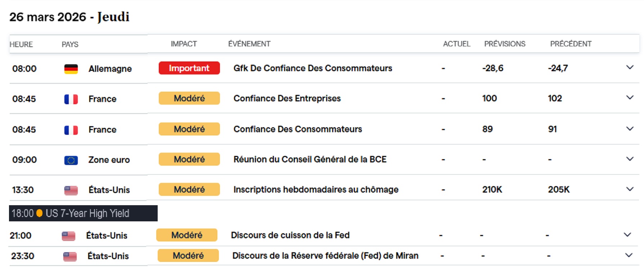The width and height of the screenshot is (644, 267).
Task: Open the Discours de cuisson de la Fed event
Action: pos(290,235)
